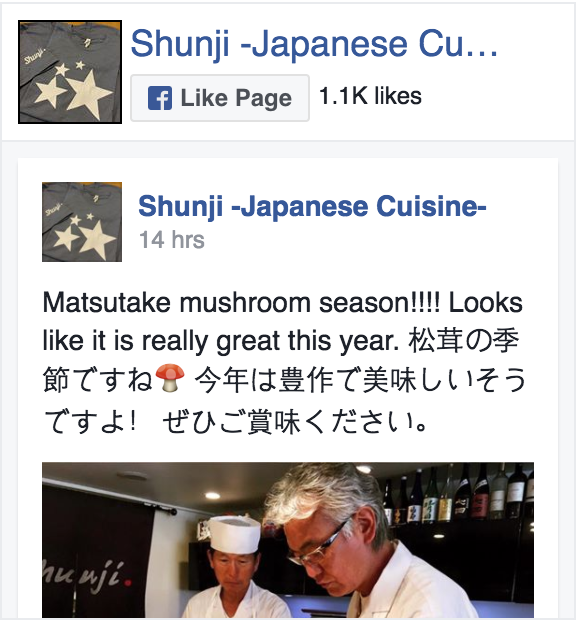Open the Shunji -Japanese Cu… page title link
The width and height of the screenshot is (576, 620).
tap(314, 43)
